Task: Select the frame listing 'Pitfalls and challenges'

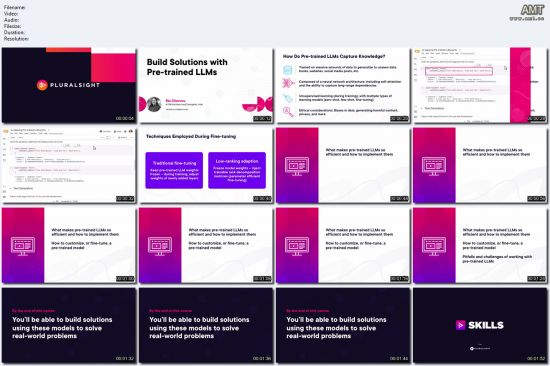Action: click(480, 245)
